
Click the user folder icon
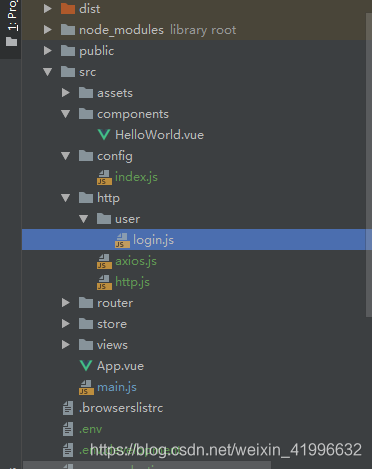[x=104, y=219]
